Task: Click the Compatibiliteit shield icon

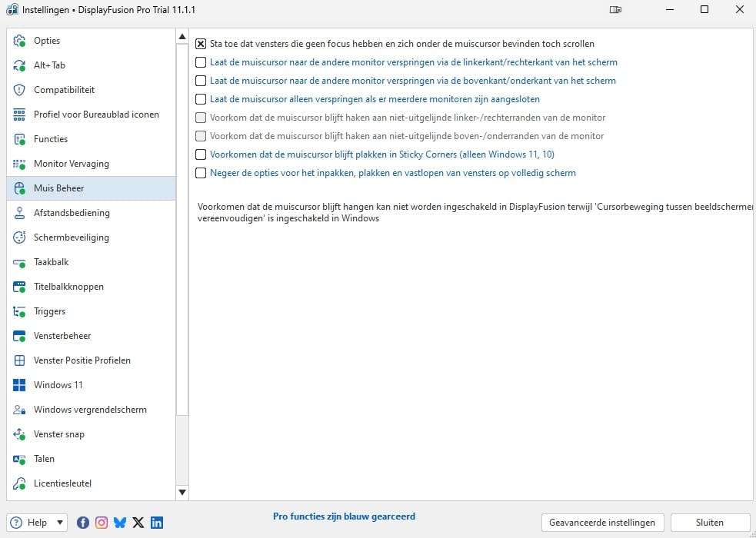Action: (x=19, y=90)
